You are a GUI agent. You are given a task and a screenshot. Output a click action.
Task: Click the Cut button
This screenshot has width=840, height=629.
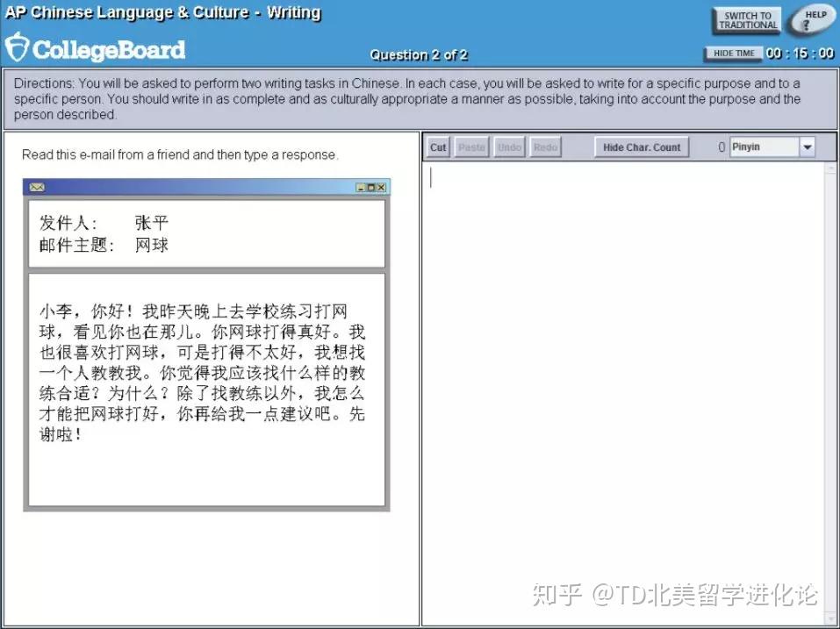pyautogui.click(x=438, y=147)
